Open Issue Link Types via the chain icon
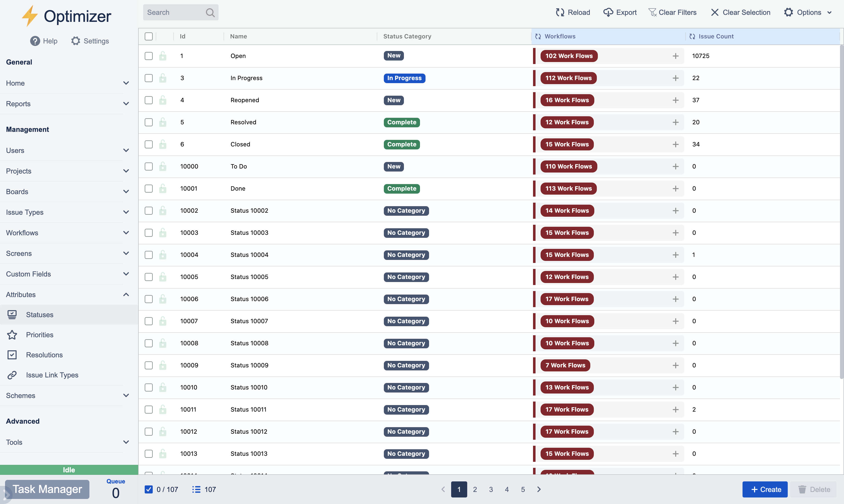844x504 pixels. click(x=12, y=375)
